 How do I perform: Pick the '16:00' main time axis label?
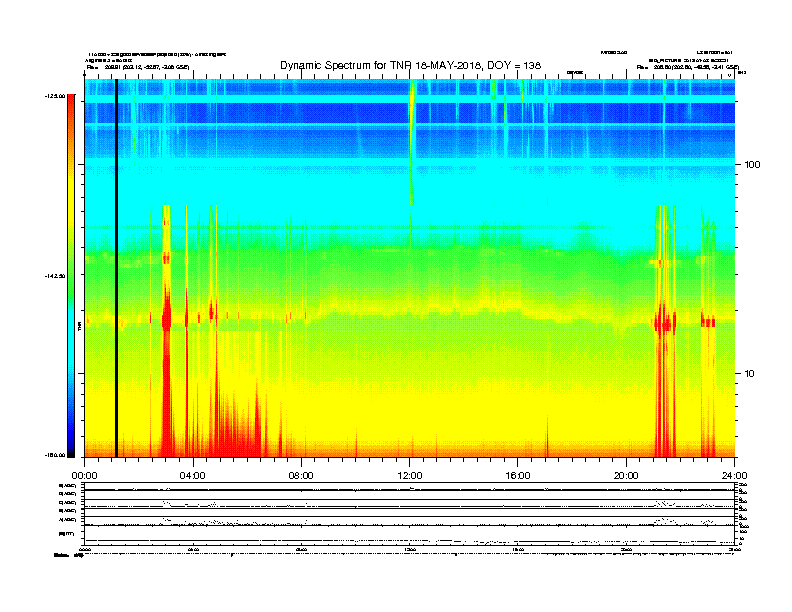coord(518,476)
